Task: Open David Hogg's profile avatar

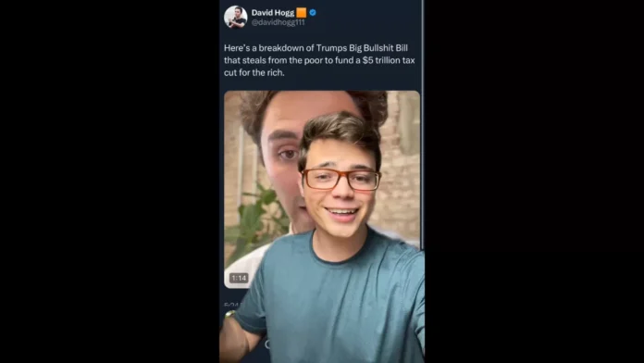Action: click(235, 17)
